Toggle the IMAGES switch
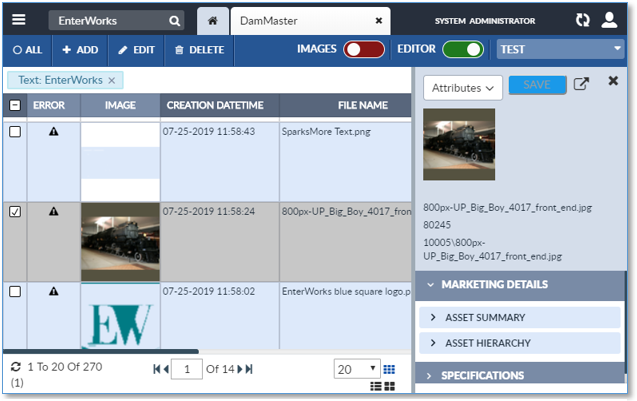The width and height of the screenshot is (637, 401). tap(364, 49)
